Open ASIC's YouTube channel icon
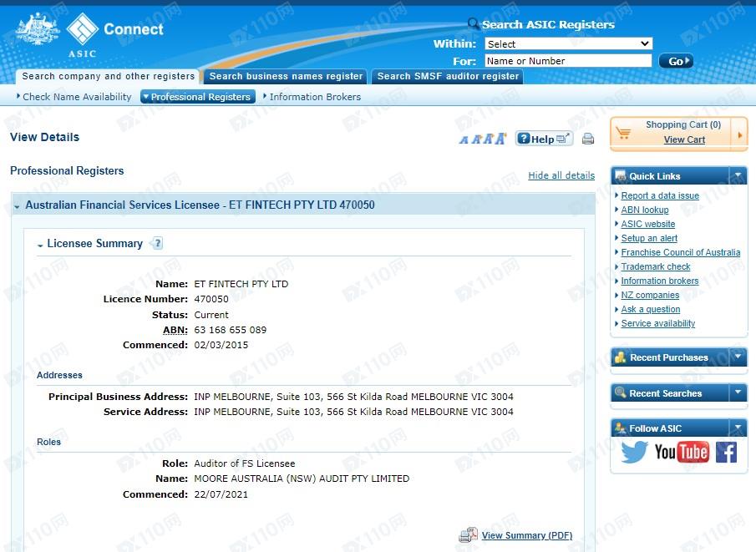The width and height of the screenshot is (756, 552). (682, 452)
